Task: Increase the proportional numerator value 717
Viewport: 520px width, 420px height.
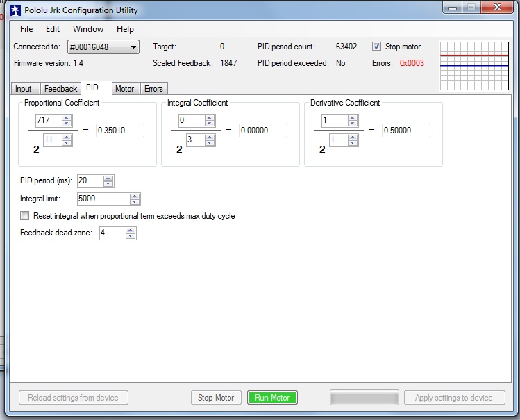Action: point(67,118)
